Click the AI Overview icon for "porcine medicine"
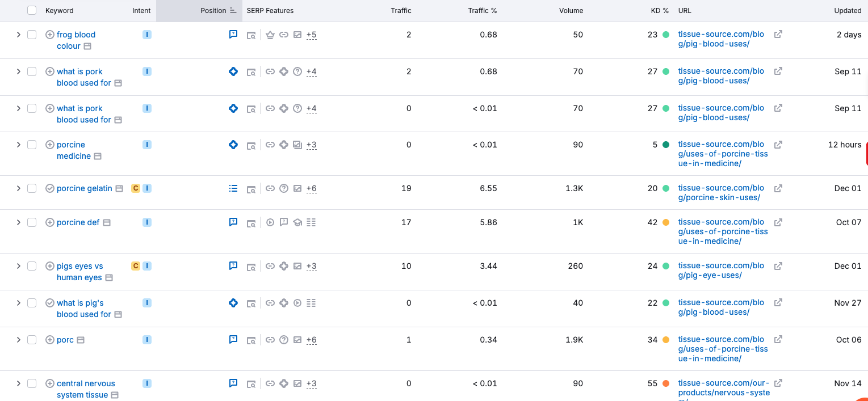This screenshot has height=401, width=868. [x=233, y=145]
